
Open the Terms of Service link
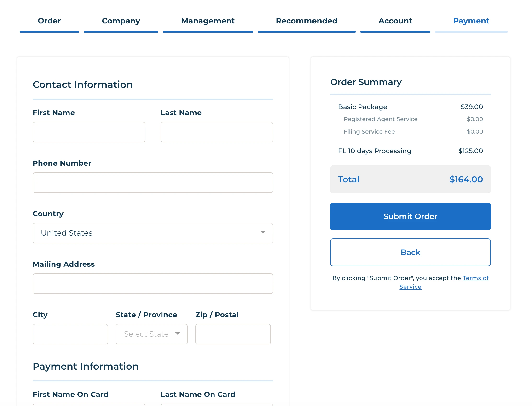[x=475, y=278]
